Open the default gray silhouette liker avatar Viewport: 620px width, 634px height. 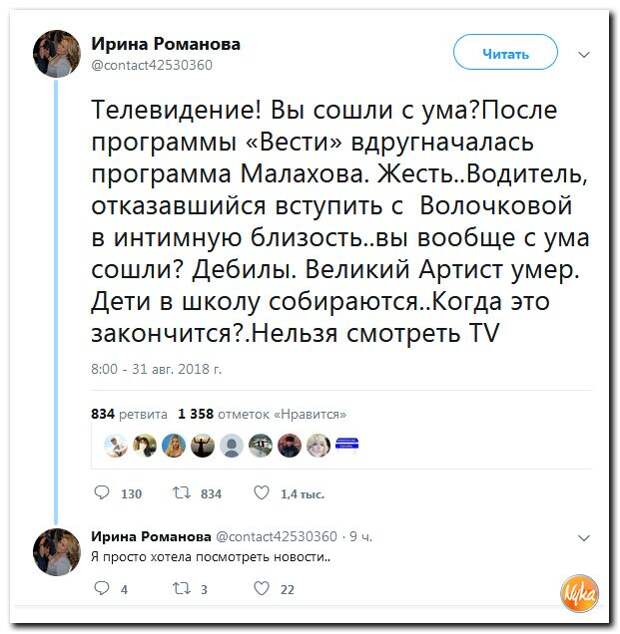tap(232, 446)
